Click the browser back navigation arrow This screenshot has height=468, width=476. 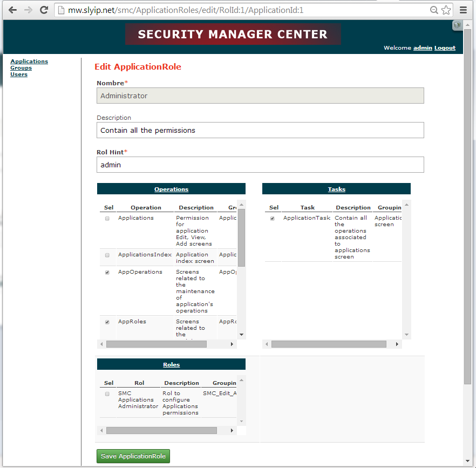click(x=12, y=9)
